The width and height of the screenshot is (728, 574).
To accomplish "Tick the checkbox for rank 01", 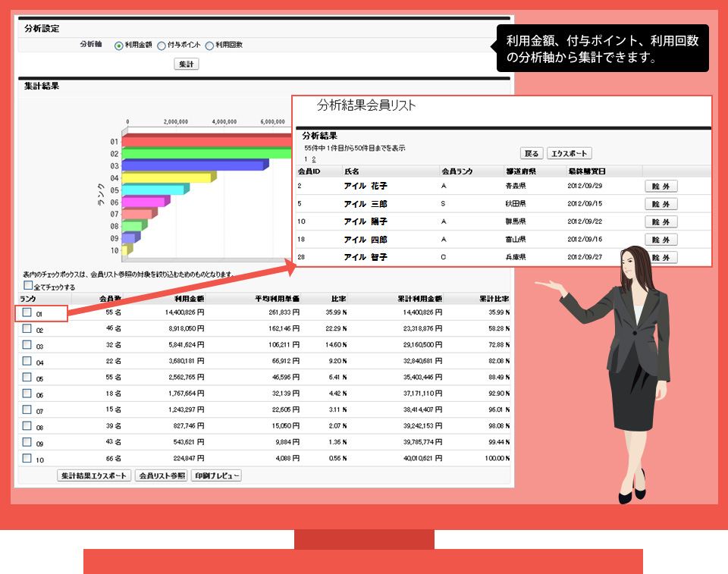I will pyautogui.click(x=27, y=312).
